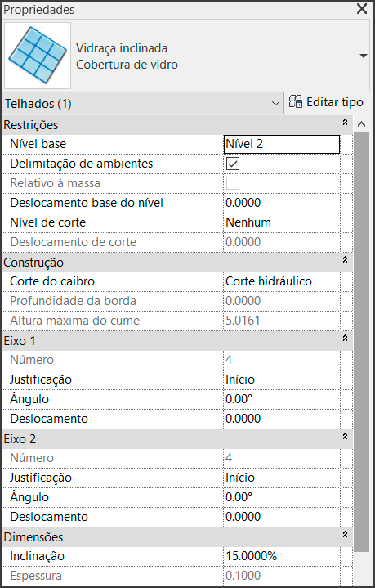This screenshot has width=375, height=588.
Task: Collapse the Eixo 1 section
Action: tap(345, 339)
